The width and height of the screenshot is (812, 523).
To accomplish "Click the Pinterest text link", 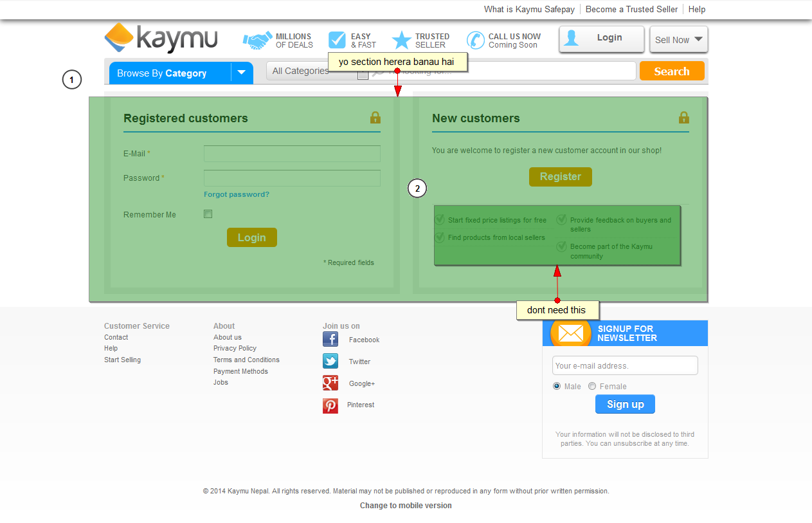I will pos(361,405).
